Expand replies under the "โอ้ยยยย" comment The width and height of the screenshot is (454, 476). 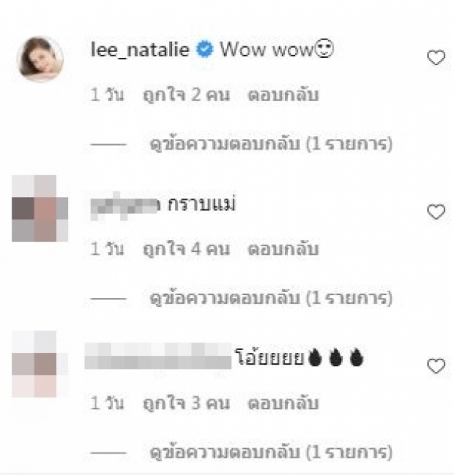pos(271,452)
